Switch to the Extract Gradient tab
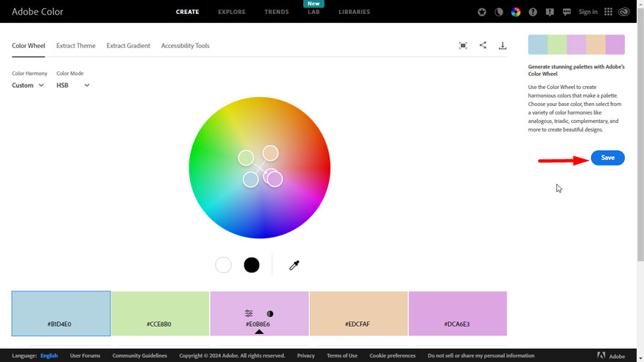This screenshot has width=644, height=362. (x=128, y=46)
